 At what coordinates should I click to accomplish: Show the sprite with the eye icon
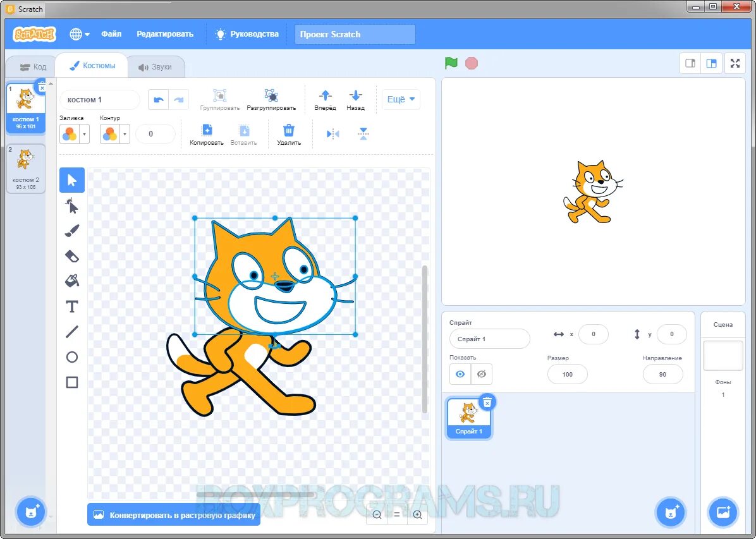[x=460, y=374]
